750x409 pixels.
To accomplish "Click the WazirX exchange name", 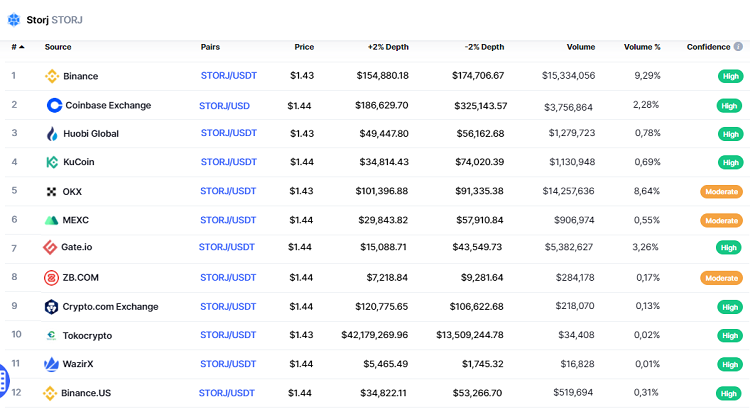I will coord(84,364).
